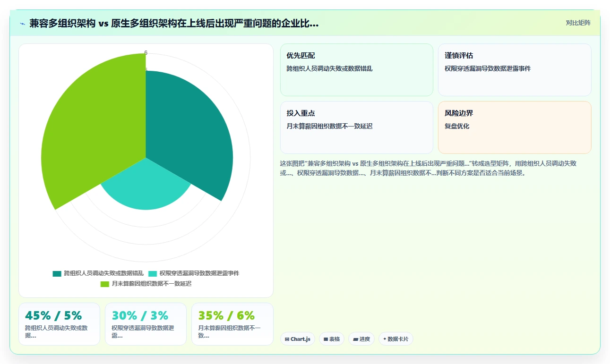Select the 表格 tag
Screen dimensions: 610x364
tap(332, 339)
